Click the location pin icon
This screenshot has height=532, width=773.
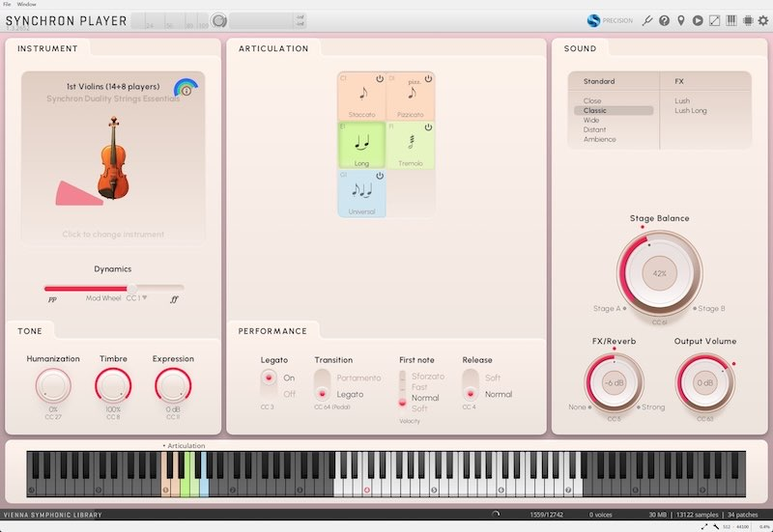681,20
